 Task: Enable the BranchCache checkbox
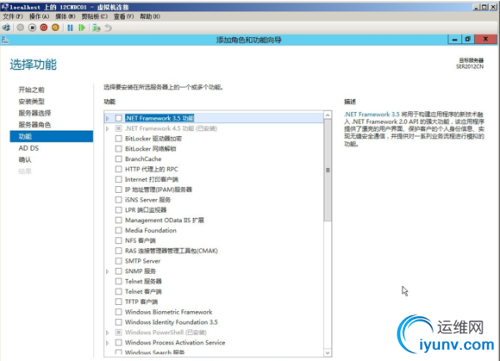click(118, 159)
